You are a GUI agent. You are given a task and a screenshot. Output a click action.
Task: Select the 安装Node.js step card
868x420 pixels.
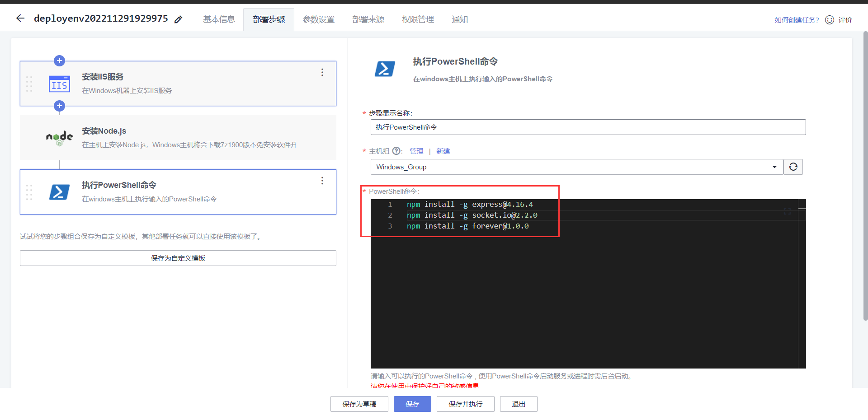[x=178, y=138]
